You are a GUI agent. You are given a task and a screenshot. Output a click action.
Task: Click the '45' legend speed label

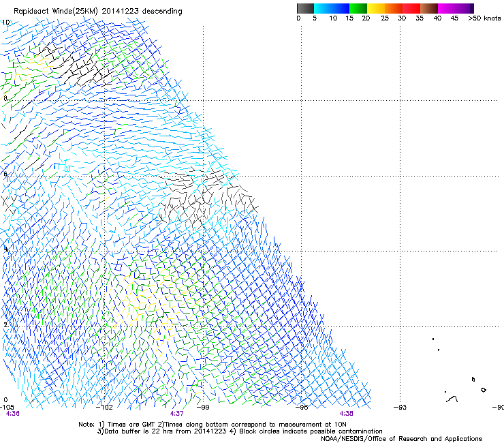[x=454, y=18]
